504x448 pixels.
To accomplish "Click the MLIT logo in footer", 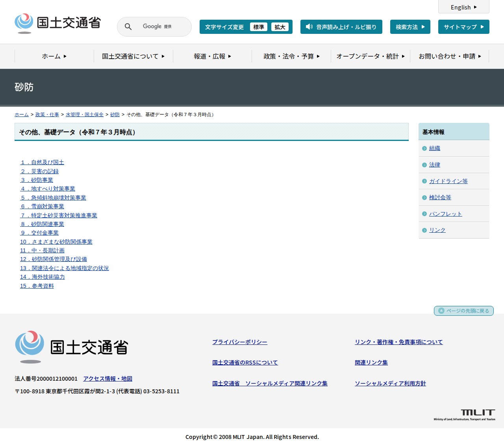I will (x=465, y=415).
